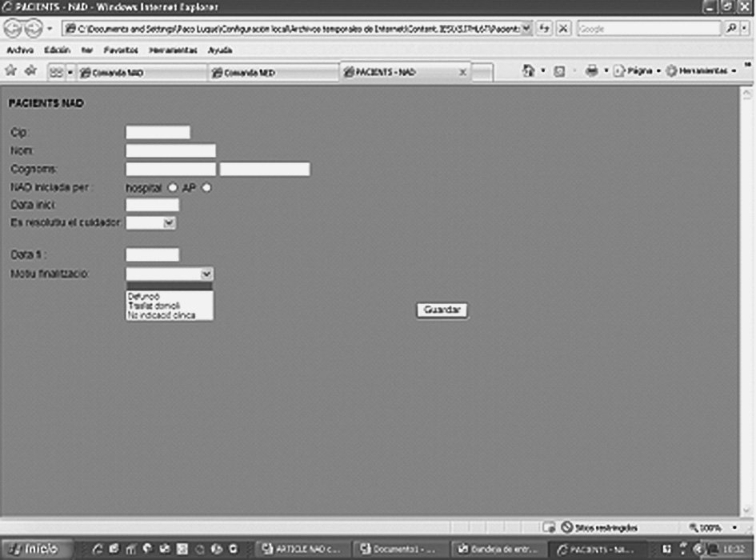Click the Inicio start button
This screenshot has height=560, width=756.
[x=38, y=549]
